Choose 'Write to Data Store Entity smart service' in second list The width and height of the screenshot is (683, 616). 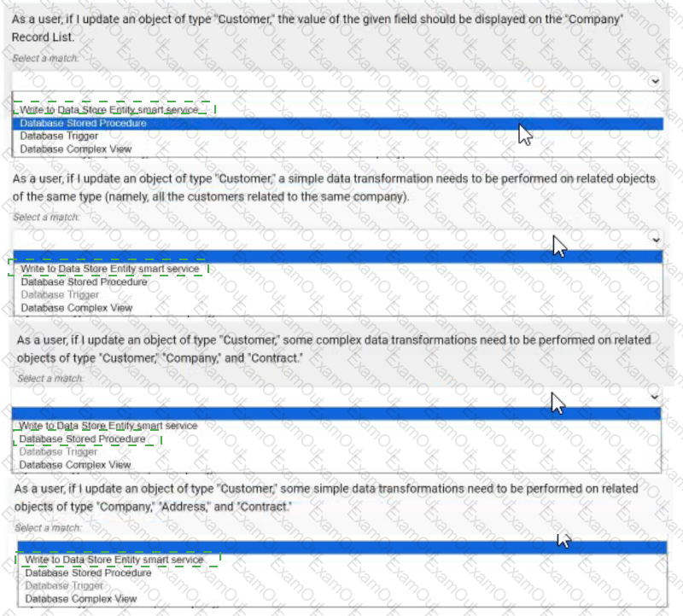tap(110, 269)
